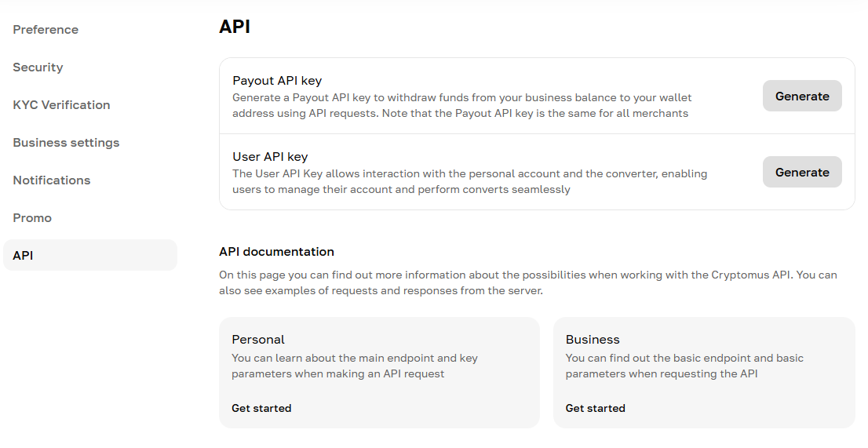Open KYC Verification page
Viewport: 868px width, 448px height.
coord(61,105)
